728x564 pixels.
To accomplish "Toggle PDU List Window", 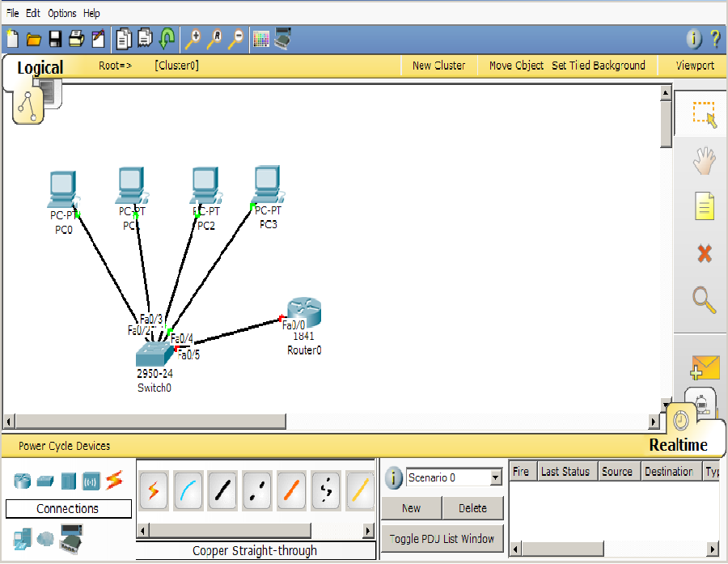I will coord(442,538).
